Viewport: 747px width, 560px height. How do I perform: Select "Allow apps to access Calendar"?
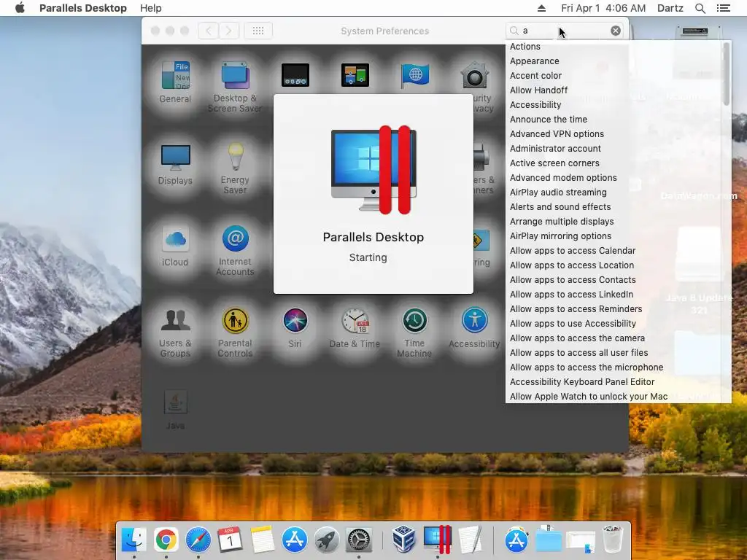coord(573,251)
